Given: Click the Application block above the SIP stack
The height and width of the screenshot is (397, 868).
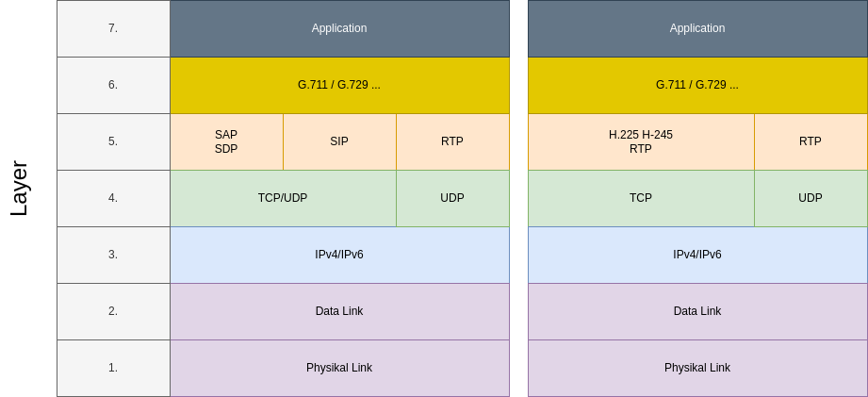Looking at the screenshot, I should pyautogui.click(x=339, y=28).
